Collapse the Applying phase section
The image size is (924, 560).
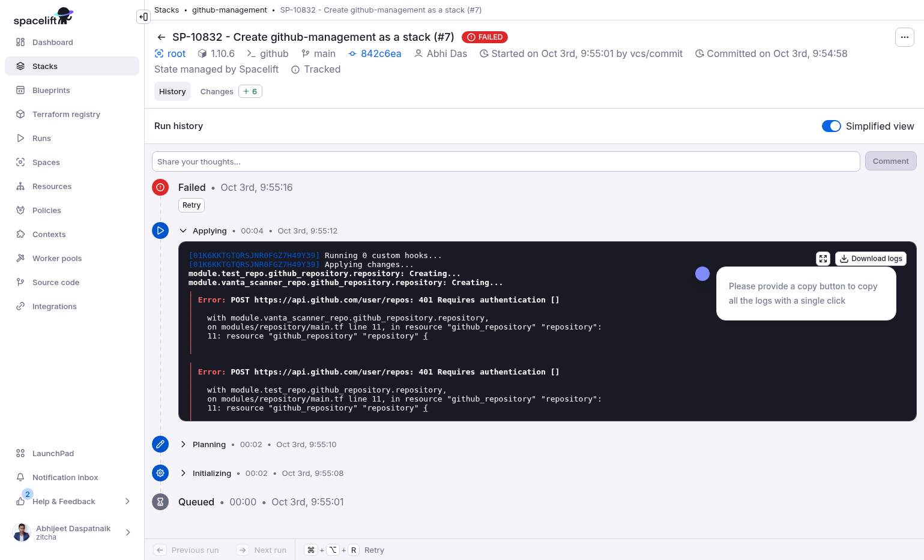coord(183,230)
